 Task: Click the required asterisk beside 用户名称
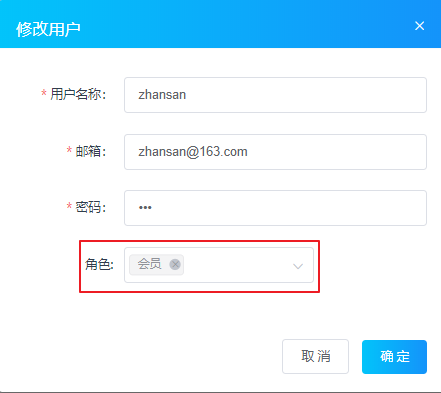(44, 93)
